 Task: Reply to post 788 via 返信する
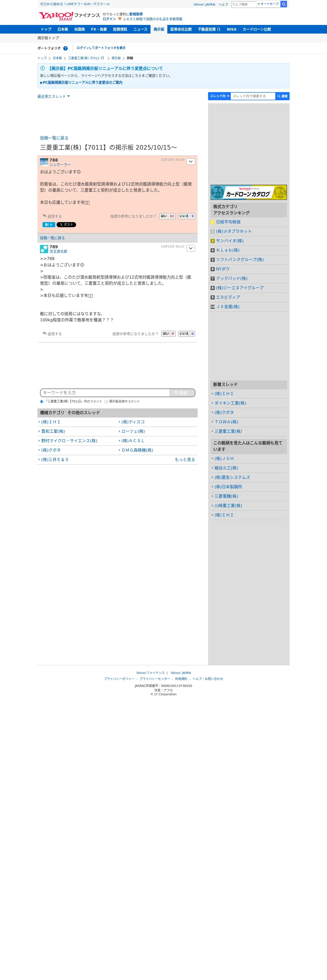[52, 216]
